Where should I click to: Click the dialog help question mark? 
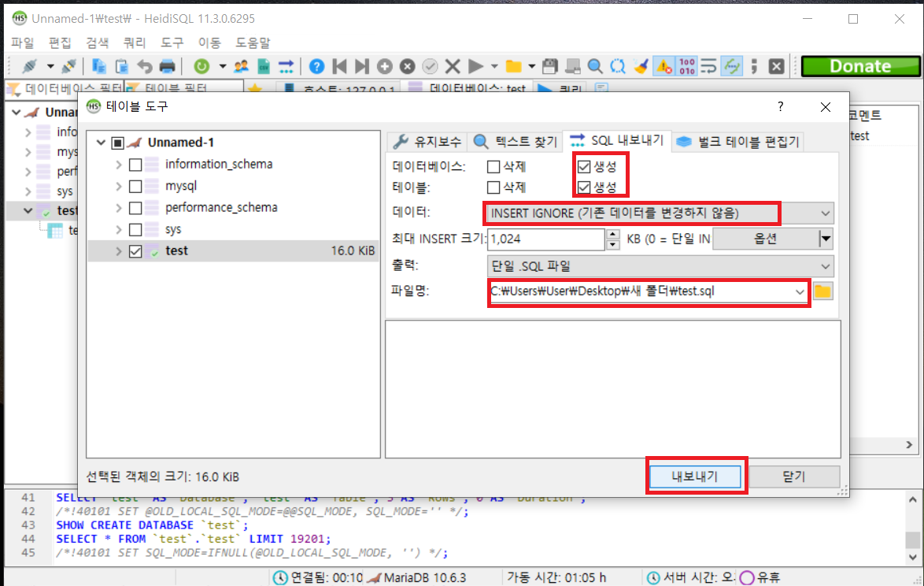coord(780,106)
